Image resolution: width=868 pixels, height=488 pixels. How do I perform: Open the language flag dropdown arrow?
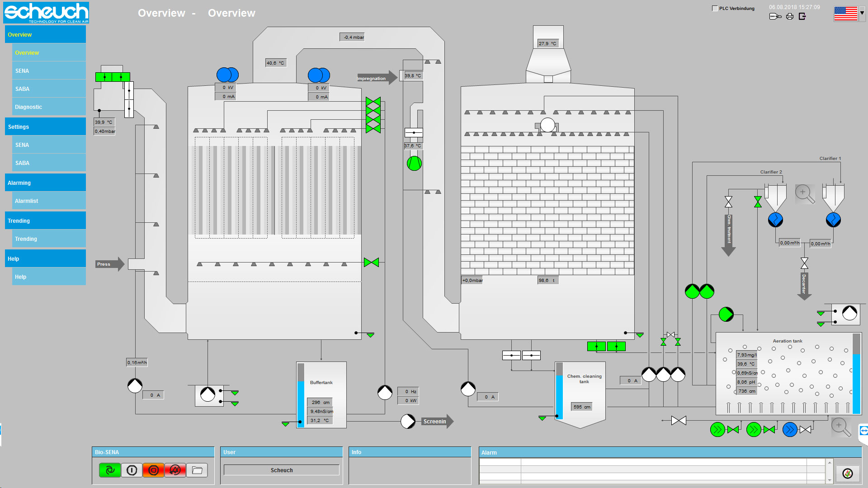point(862,13)
